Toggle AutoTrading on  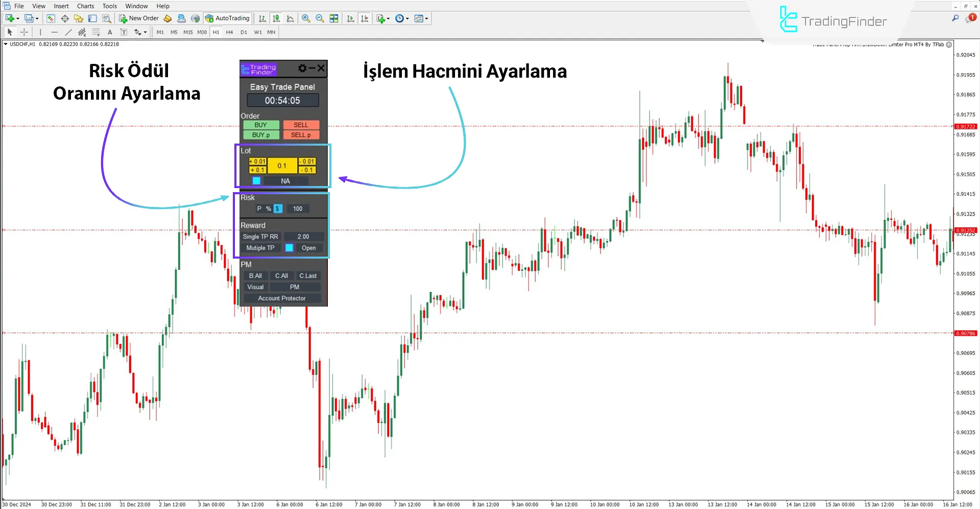[227, 18]
